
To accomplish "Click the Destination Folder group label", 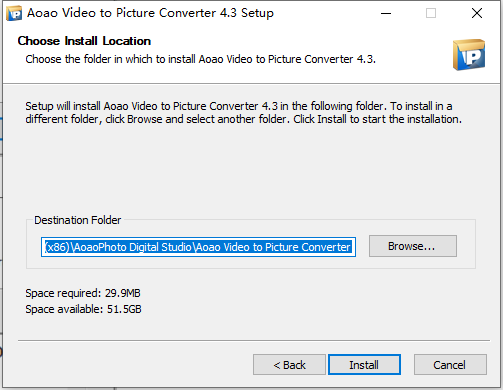I will [x=78, y=220].
